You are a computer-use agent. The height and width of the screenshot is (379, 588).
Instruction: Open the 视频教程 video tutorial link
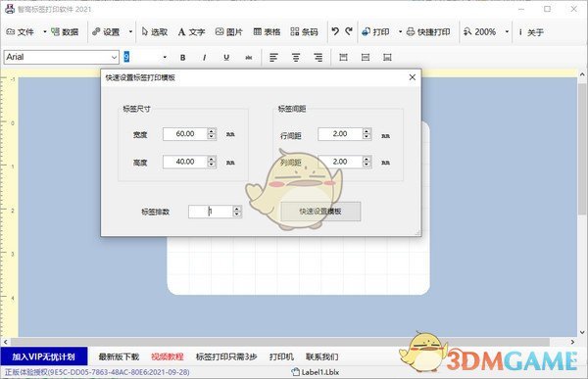pos(168,356)
